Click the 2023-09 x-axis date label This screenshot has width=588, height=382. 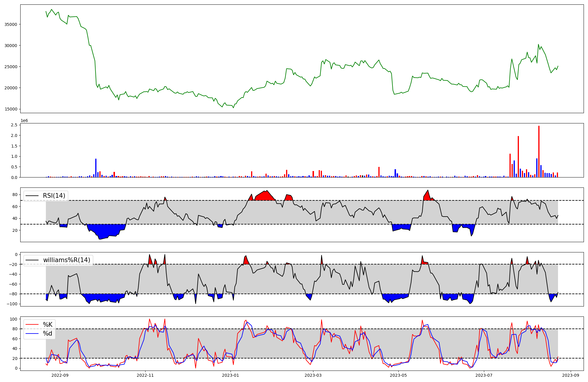click(571, 375)
